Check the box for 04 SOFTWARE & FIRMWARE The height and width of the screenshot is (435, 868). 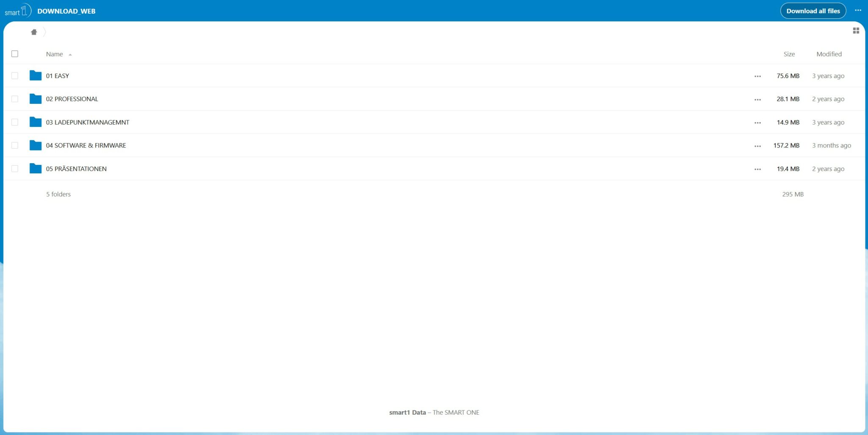coord(15,145)
